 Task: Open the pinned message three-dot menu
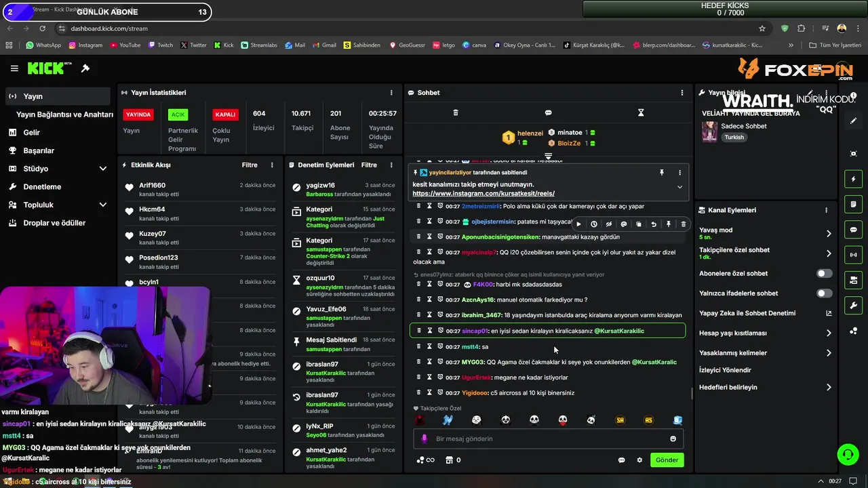point(680,173)
